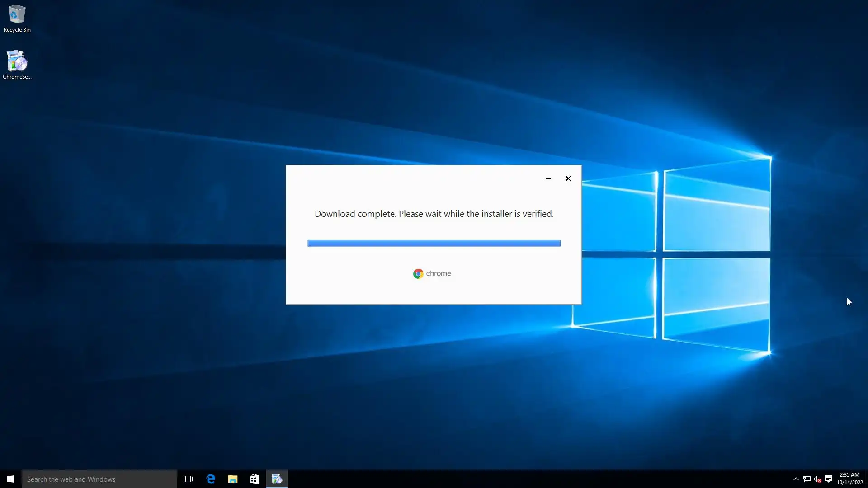
Task: Click the installer verification progress bar
Action: (434, 244)
